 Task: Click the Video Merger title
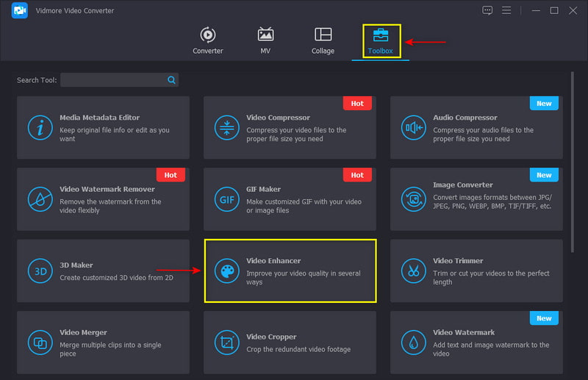[x=83, y=332]
